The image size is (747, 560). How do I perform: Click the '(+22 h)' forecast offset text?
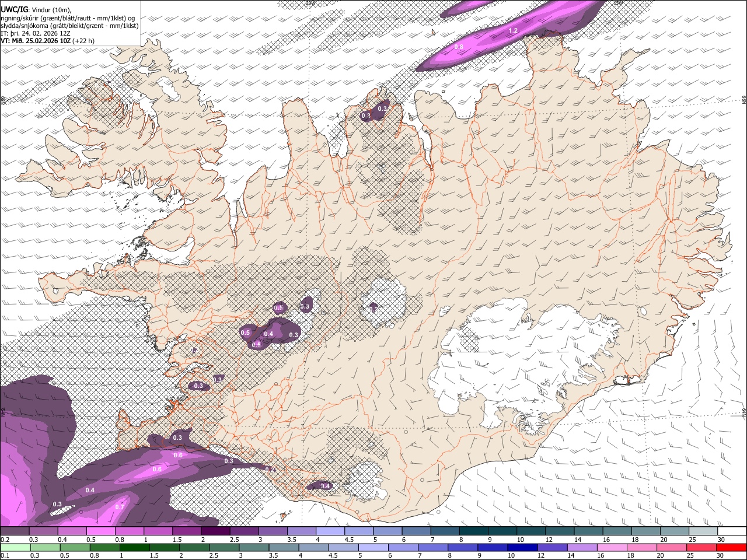coord(84,41)
